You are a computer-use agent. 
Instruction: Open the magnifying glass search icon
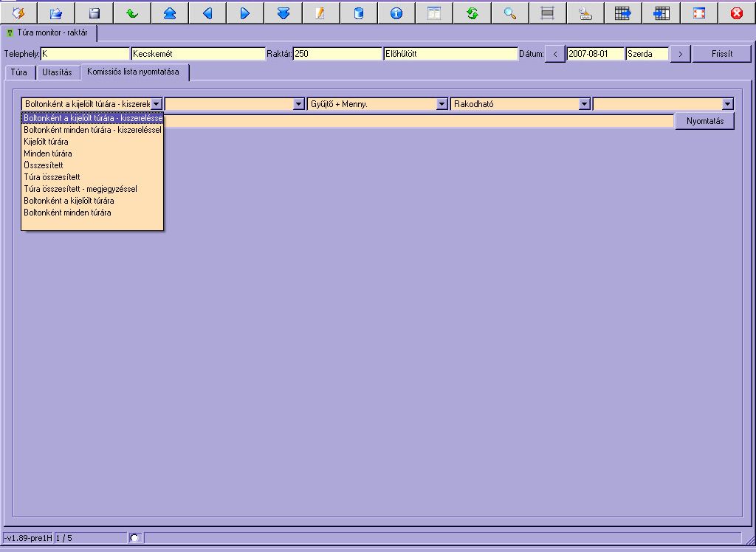pyautogui.click(x=509, y=13)
